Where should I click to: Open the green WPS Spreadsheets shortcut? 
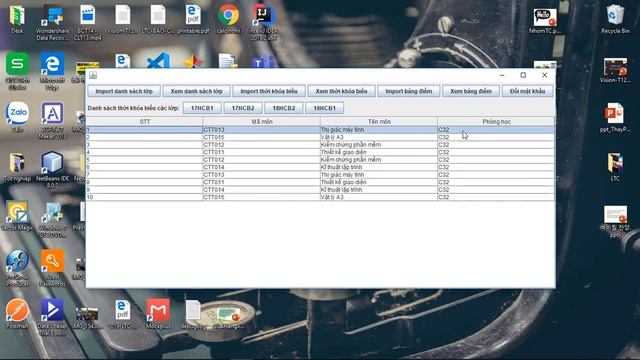click(17, 70)
